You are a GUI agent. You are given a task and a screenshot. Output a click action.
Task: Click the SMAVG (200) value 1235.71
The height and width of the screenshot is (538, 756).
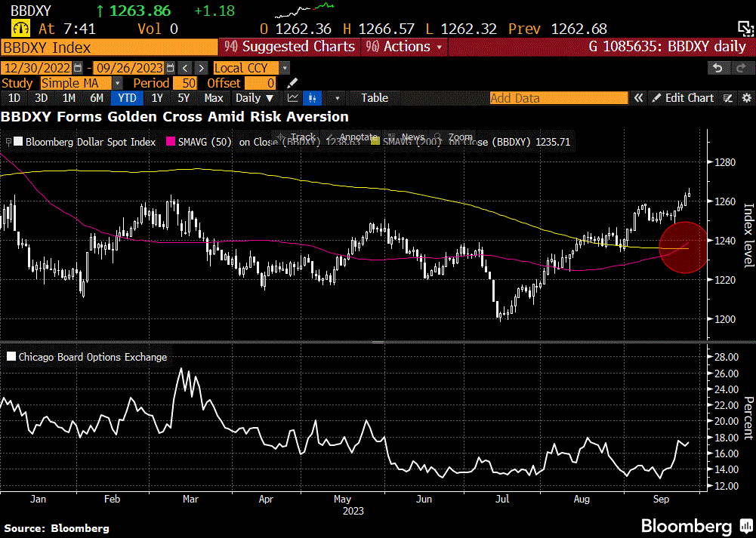[553, 142]
